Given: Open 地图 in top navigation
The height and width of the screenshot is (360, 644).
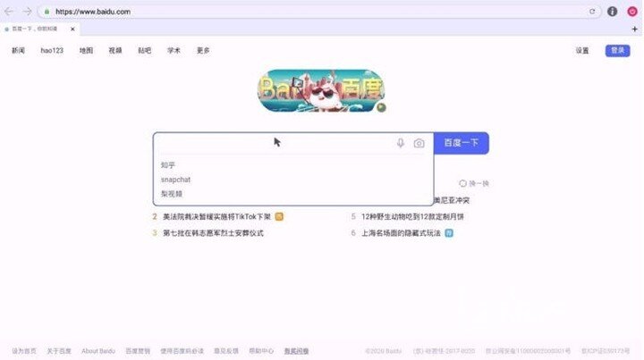Looking at the screenshot, I should [x=86, y=50].
